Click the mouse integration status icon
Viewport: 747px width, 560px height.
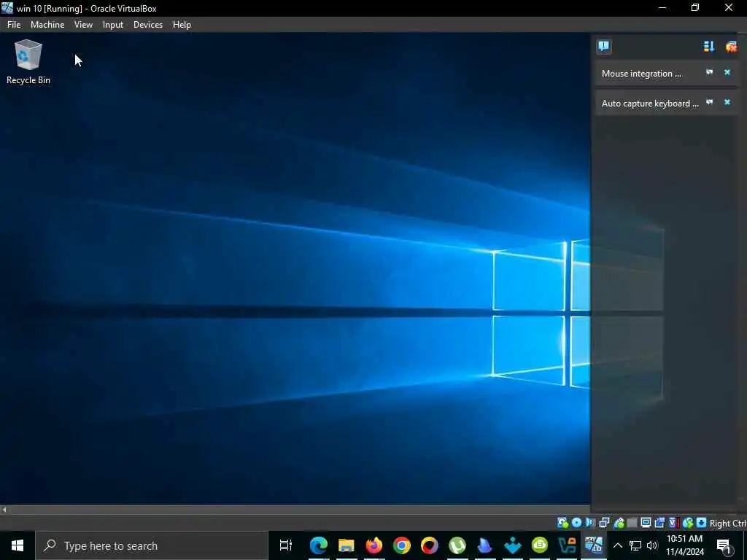tap(687, 523)
